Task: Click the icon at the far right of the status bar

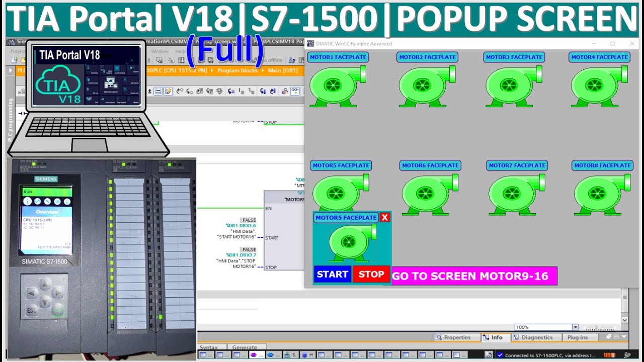Action: [627, 355]
